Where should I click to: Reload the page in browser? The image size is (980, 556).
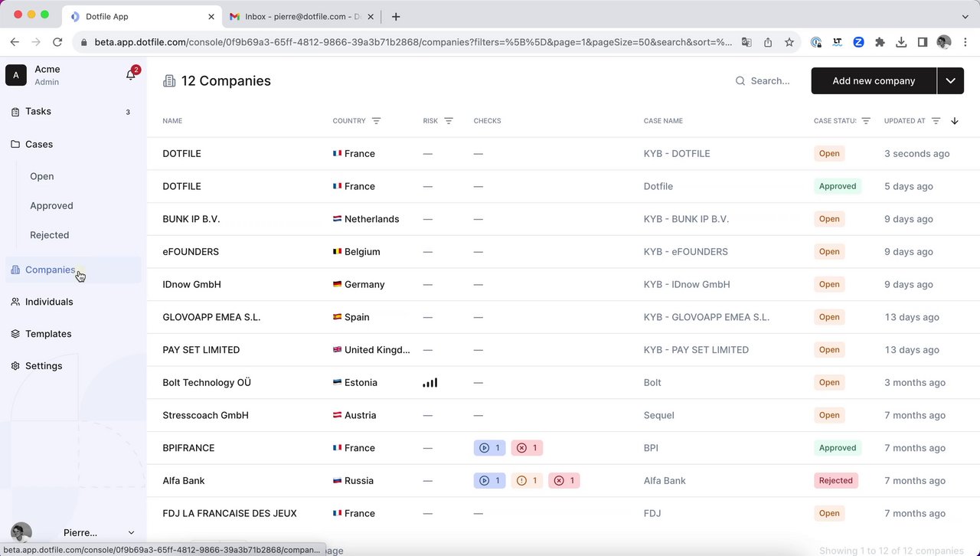coord(57,42)
